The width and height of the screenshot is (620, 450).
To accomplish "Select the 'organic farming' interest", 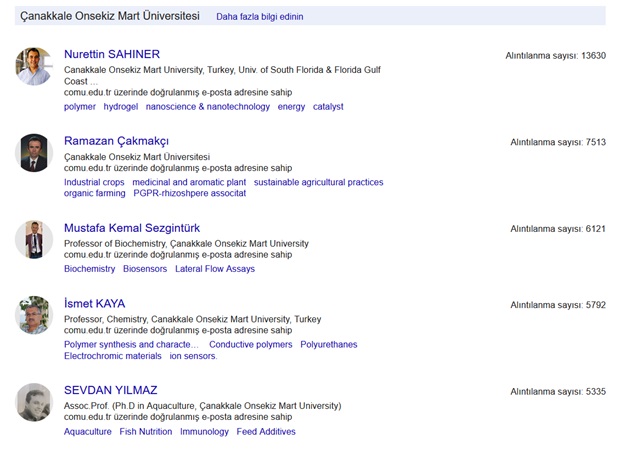I will 95,193.
